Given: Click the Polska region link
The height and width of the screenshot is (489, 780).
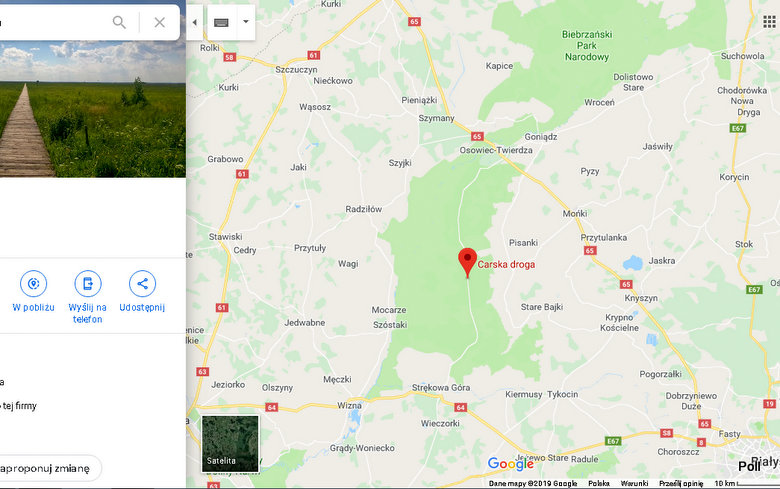Looking at the screenshot, I should [599, 484].
